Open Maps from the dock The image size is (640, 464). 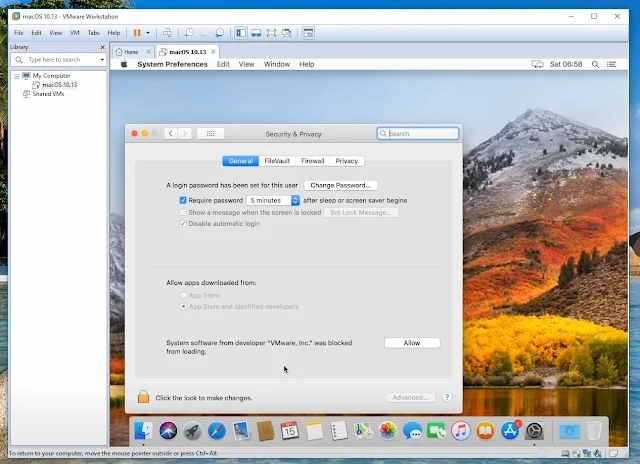pyautogui.click(x=363, y=431)
